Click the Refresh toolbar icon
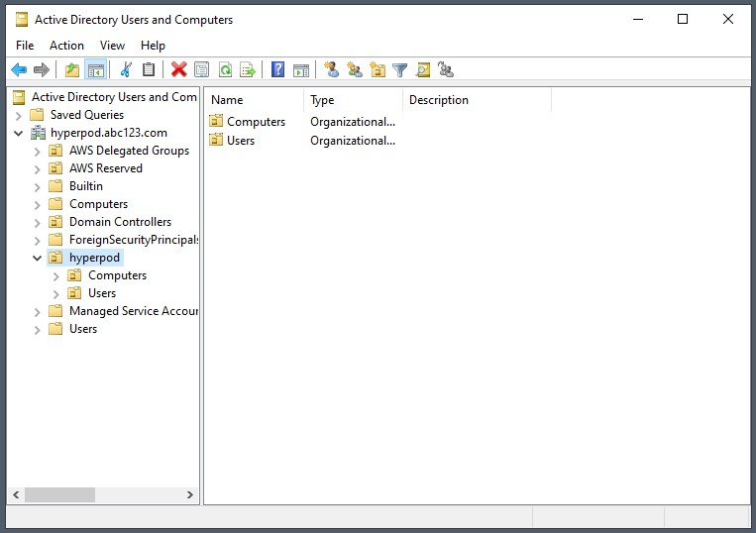Image resolution: width=756 pixels, height=533 pixels. (225, 70)
